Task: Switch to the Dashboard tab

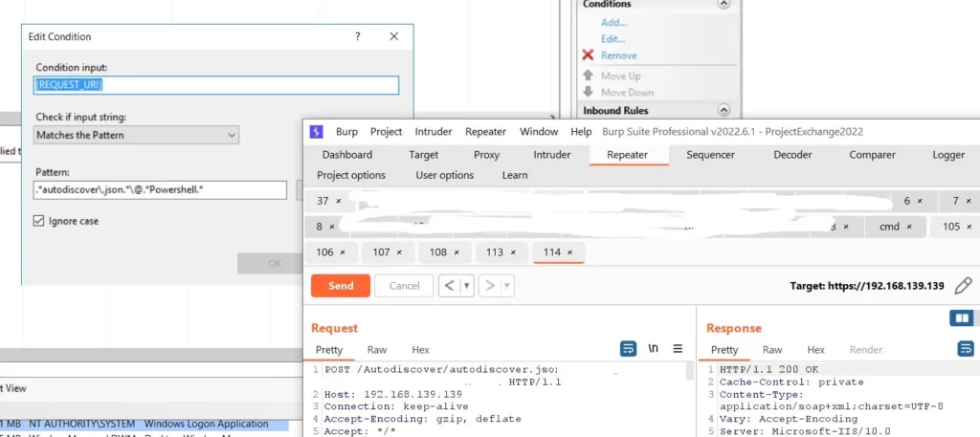Action: [346, 155]
